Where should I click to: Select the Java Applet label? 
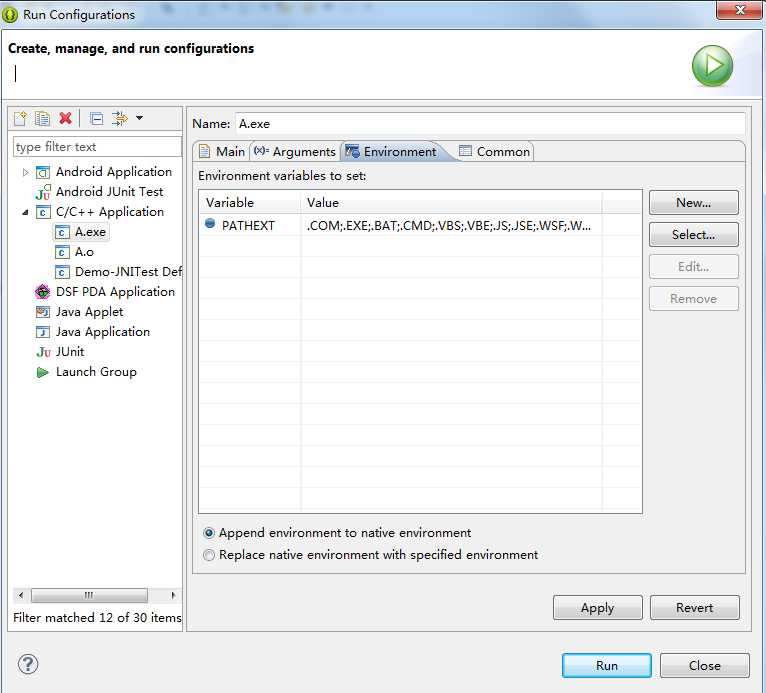click(x=89, y=312)
